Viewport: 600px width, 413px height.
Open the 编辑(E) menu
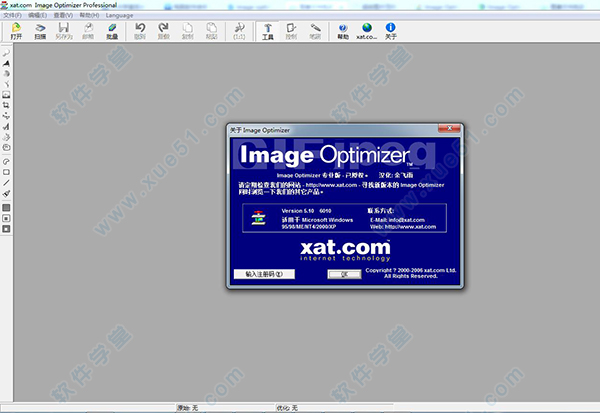click(38, 15)
